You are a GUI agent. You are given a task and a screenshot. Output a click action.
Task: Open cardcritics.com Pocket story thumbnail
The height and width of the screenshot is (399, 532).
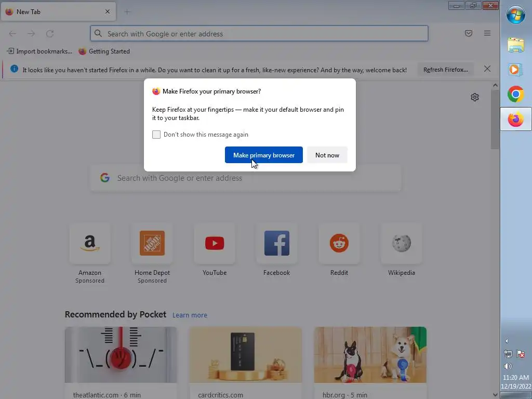click(245, 355)
